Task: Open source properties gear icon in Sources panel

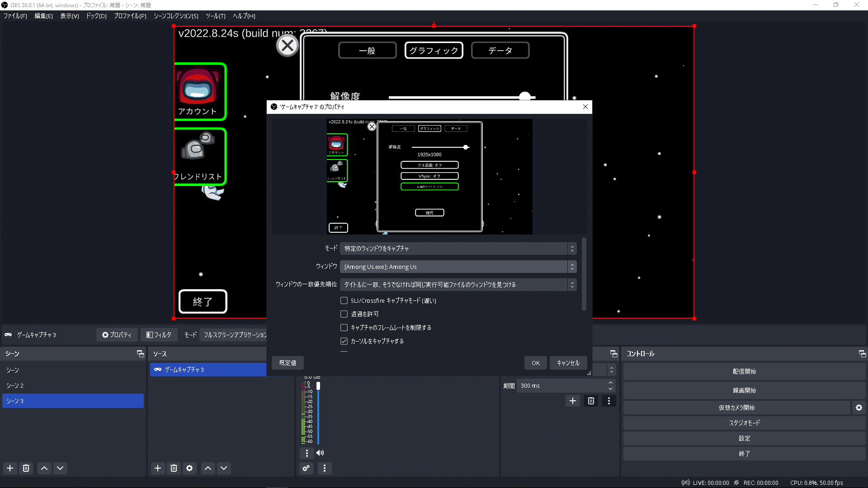Action: 189,468
